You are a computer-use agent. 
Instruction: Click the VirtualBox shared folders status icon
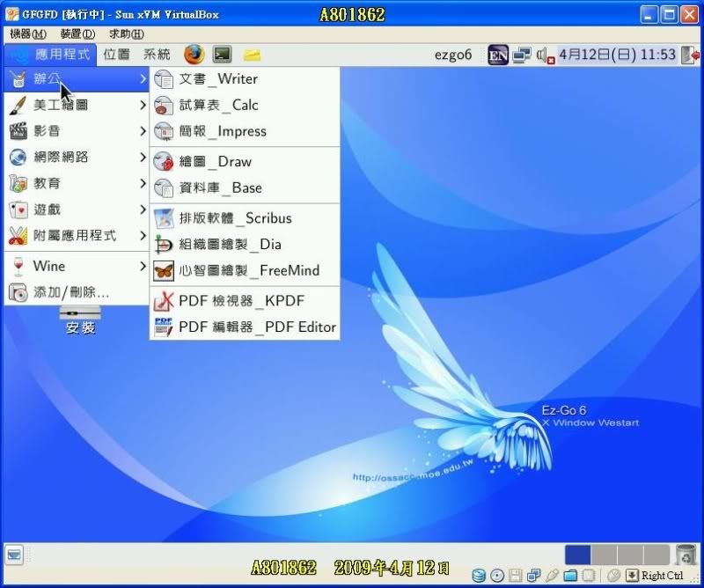click(570, 576)
